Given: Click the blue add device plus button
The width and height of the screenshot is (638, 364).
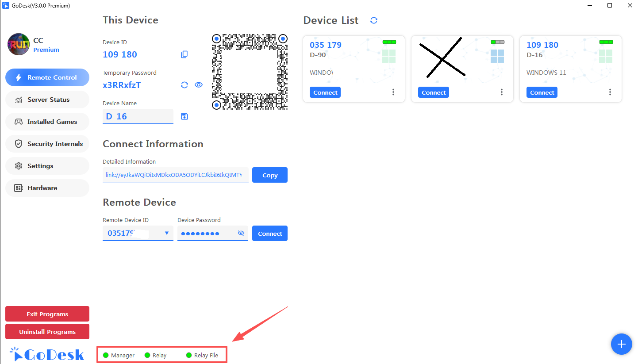Looking at the screenshot, I should pos(621,344).
